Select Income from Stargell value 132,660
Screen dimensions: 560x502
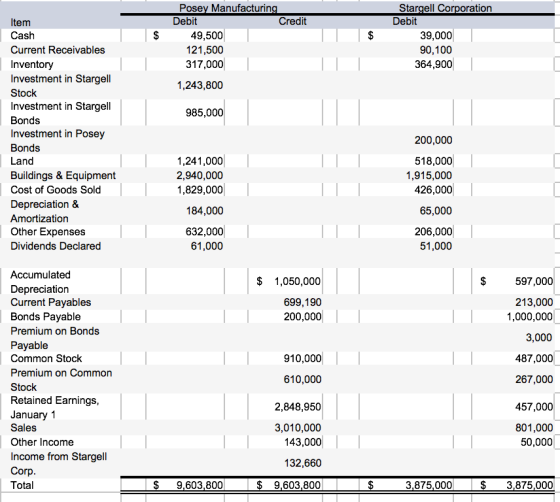[303, 463]
